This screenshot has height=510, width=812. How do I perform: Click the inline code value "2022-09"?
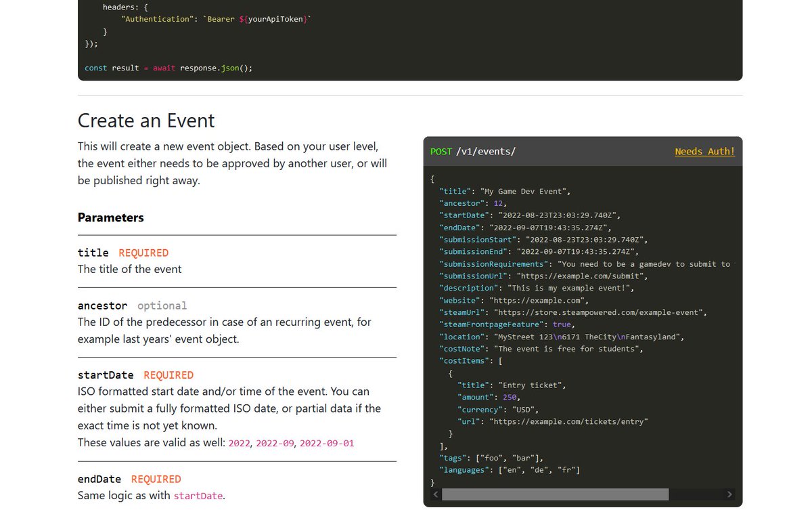275,443
